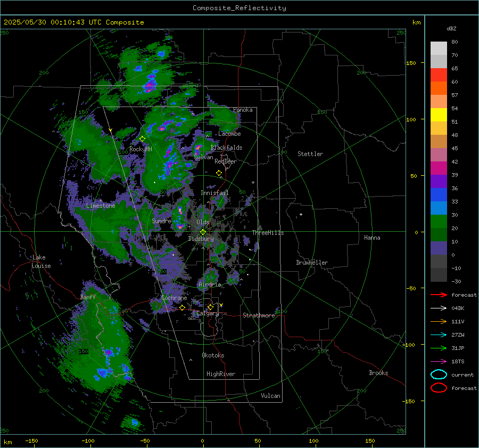The image size is (479, 448).
Task: Click the yellow diamond marker below Cochrane
Action: point(183,307)
